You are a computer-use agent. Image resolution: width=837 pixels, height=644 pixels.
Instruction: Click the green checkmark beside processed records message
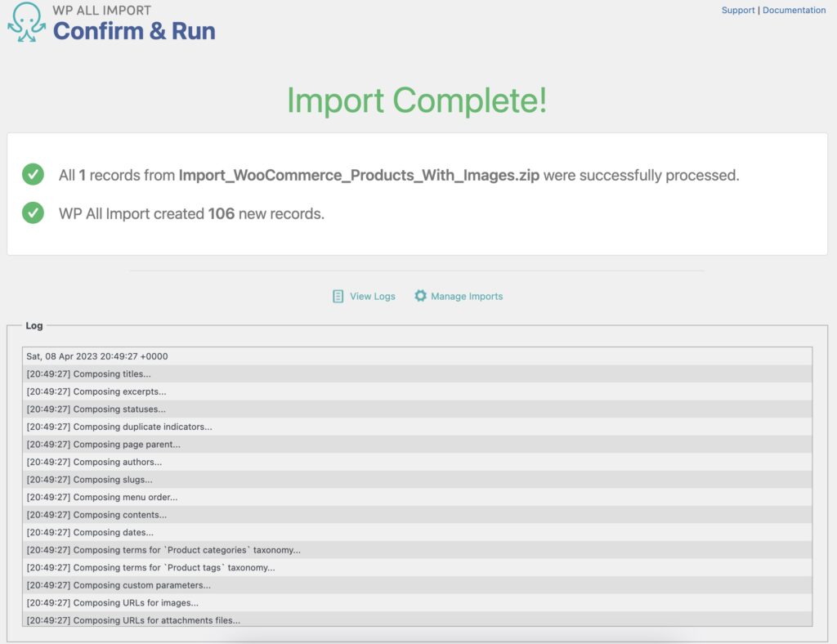[33, 174]
